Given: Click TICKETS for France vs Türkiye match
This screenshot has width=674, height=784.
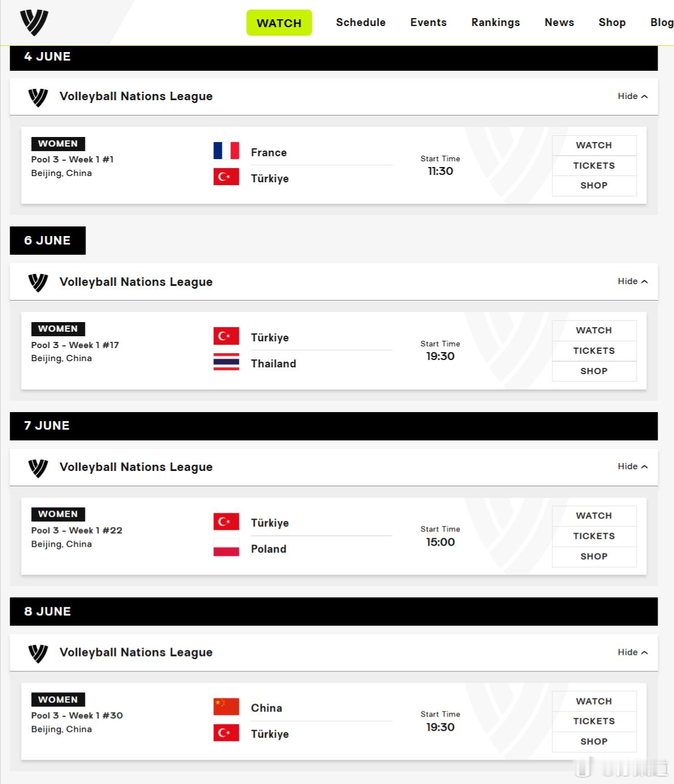Looking at the screenshot, I should pos(594,166).
